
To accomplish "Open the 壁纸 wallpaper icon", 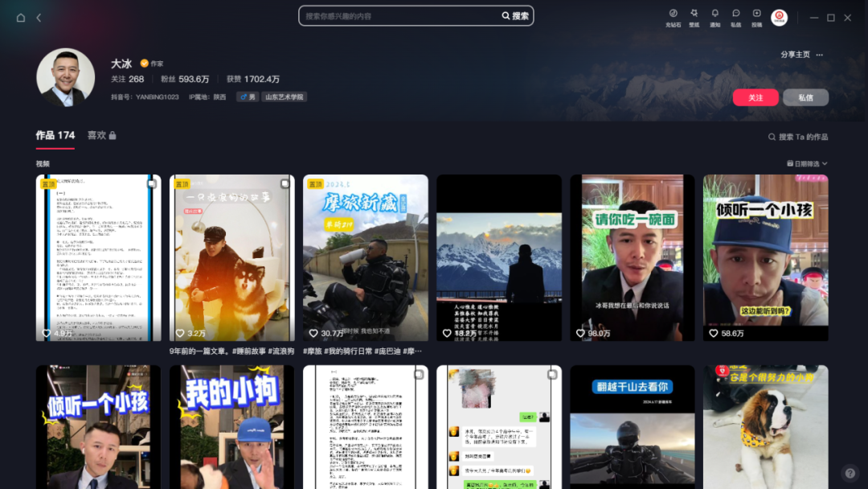I will click(694, 17).
